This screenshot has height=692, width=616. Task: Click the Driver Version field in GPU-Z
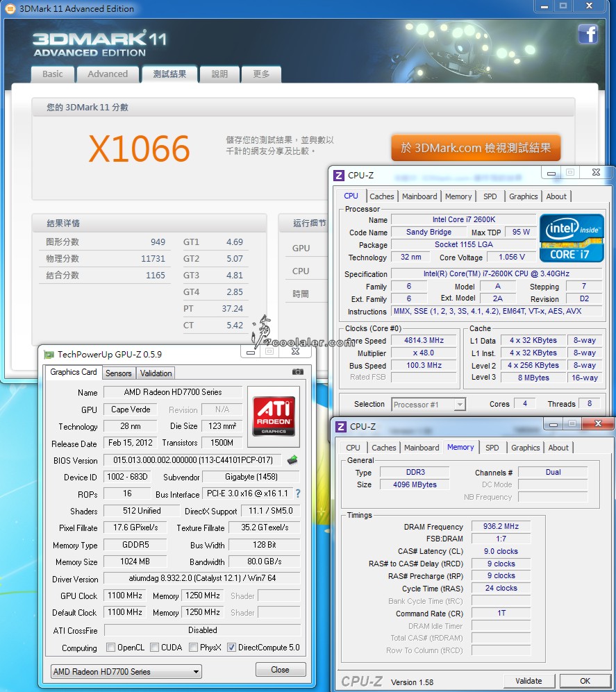click(x=202, y=578)
